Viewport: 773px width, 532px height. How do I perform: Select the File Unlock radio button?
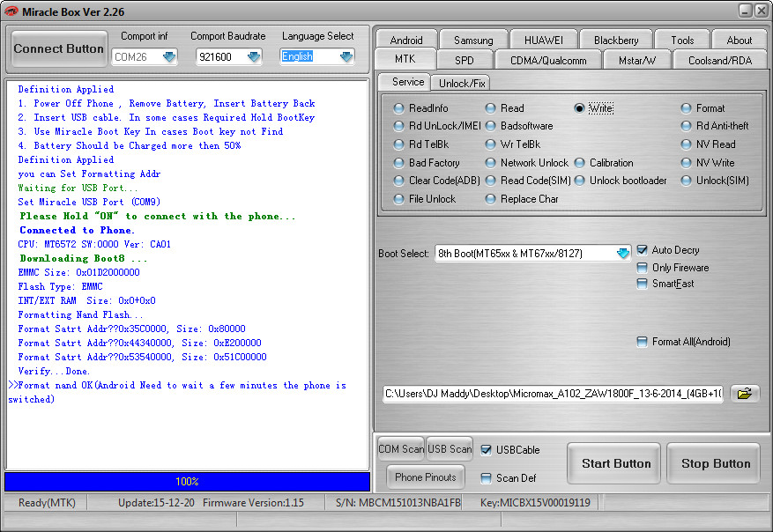tap(398, 199)
